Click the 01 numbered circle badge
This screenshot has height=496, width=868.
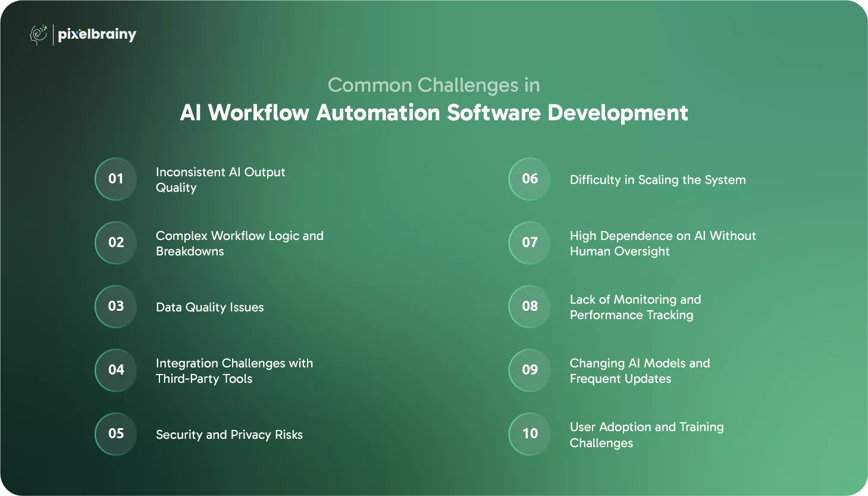click(116, 179)
